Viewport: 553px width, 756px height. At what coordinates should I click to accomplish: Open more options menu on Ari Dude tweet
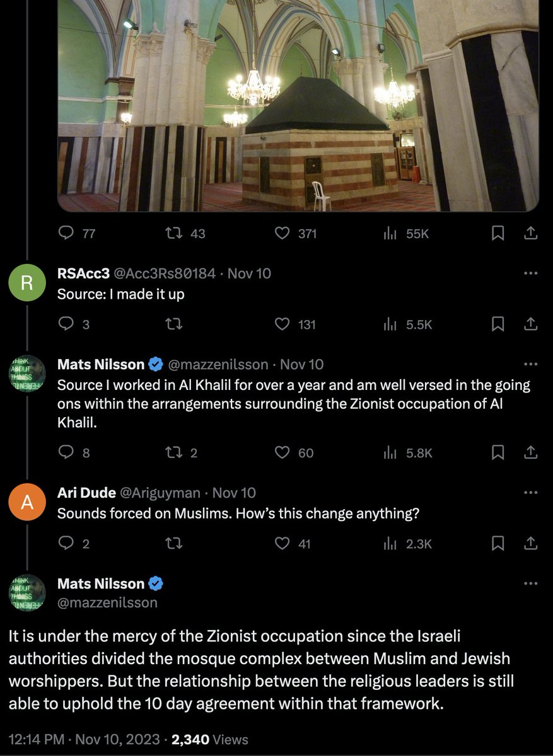531,493
